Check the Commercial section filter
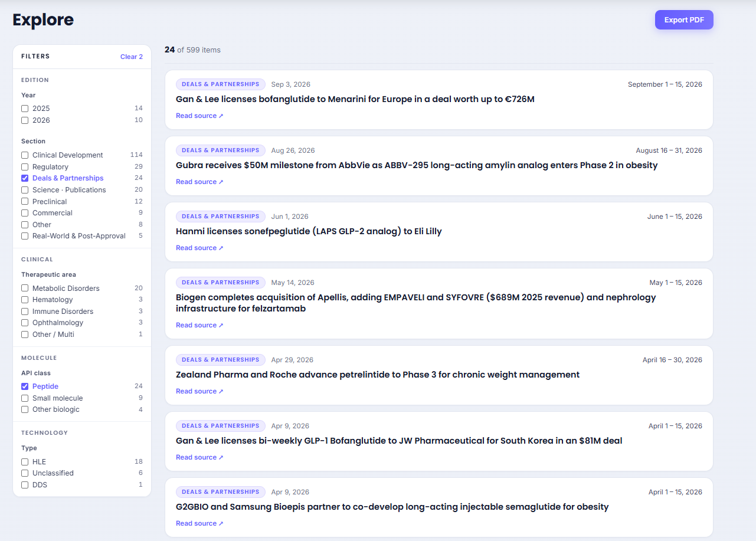 [x=25, y=213]
